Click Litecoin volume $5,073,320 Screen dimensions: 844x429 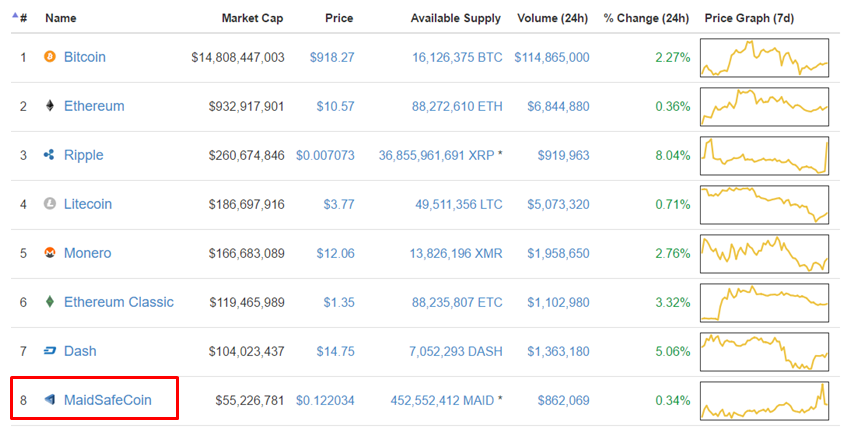click(558, 205)
